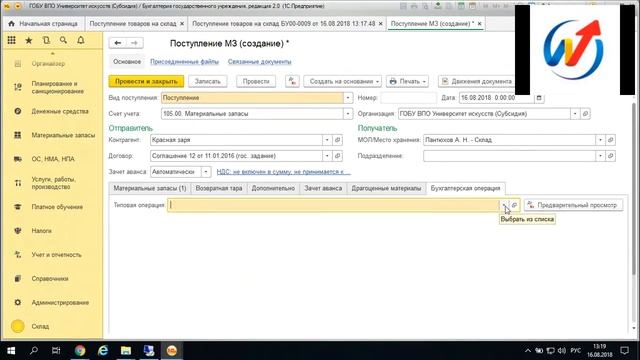This screenshot has height=360, width=640.
Task: Open notifications bell icon
Action: (81, 40)
